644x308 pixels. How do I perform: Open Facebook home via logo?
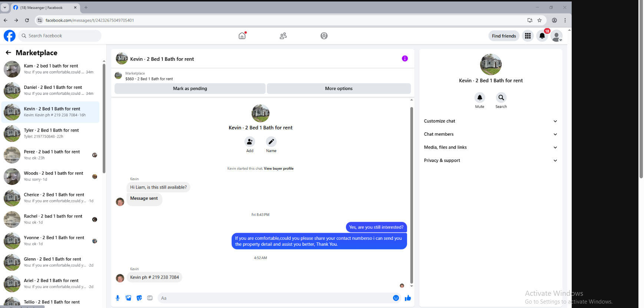coord(10,36)
